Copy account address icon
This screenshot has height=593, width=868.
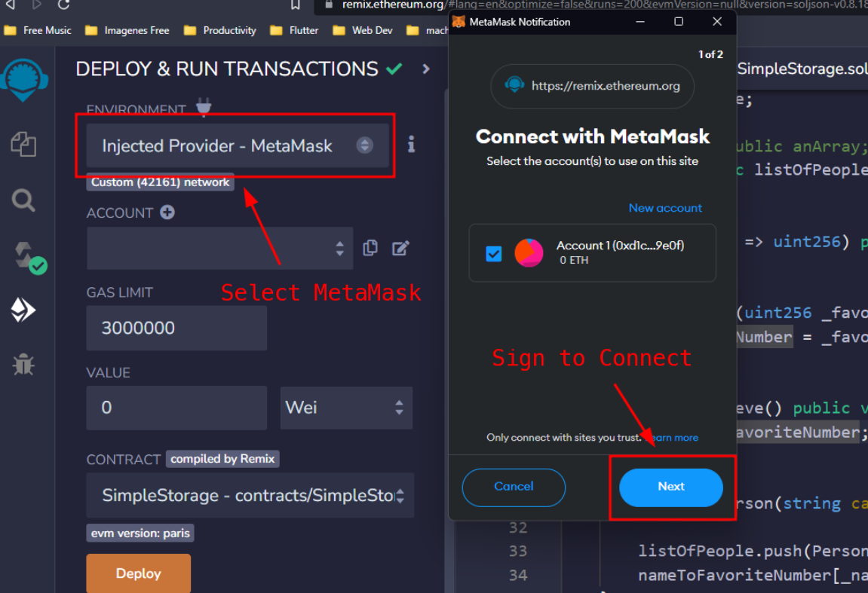point(370,248)
